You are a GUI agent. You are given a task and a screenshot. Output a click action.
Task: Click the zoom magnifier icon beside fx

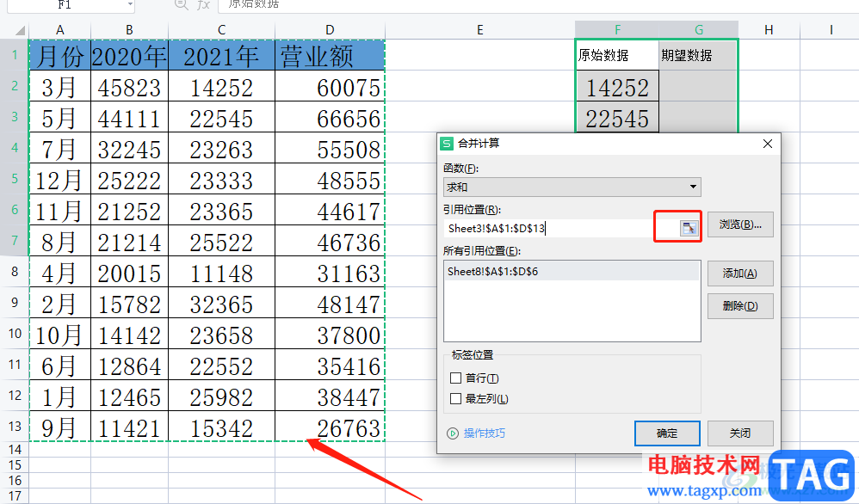coord(181,4)
